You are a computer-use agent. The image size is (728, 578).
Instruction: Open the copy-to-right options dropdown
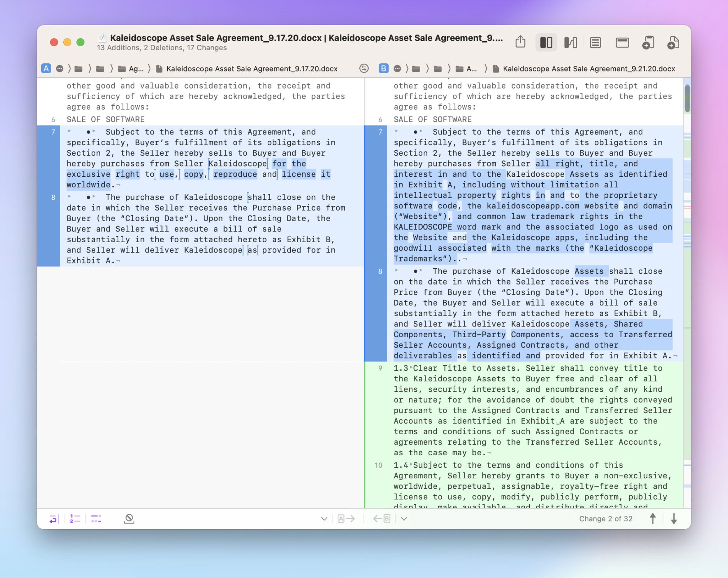pos(324,519)
